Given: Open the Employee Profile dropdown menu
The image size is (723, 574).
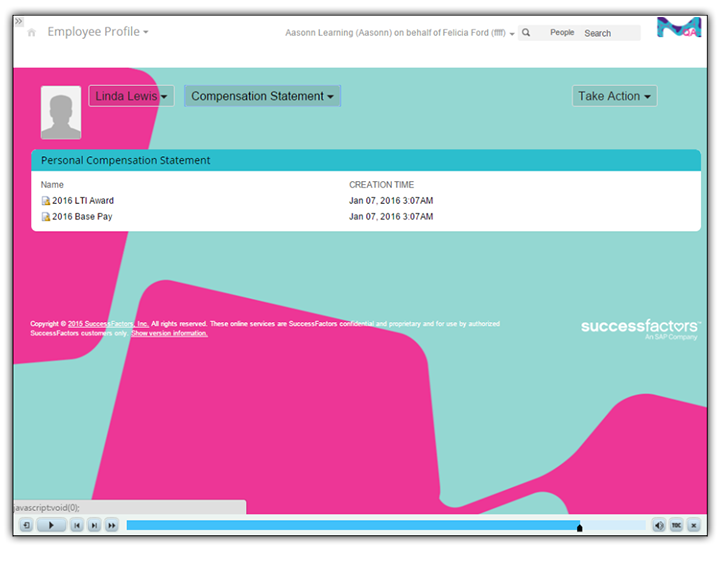Looking at the screenshot, I should pyautogui.click(x=98, y=32).
